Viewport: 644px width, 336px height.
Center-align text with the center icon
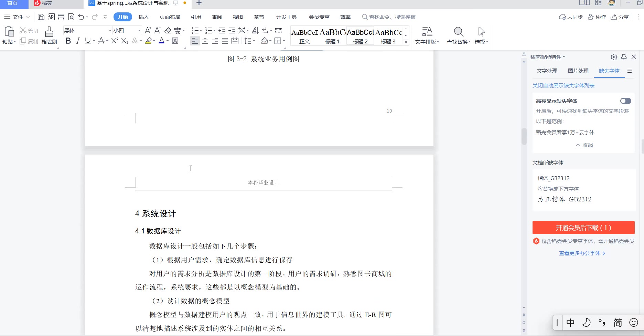pyautogui.click(x=205, y=41)
